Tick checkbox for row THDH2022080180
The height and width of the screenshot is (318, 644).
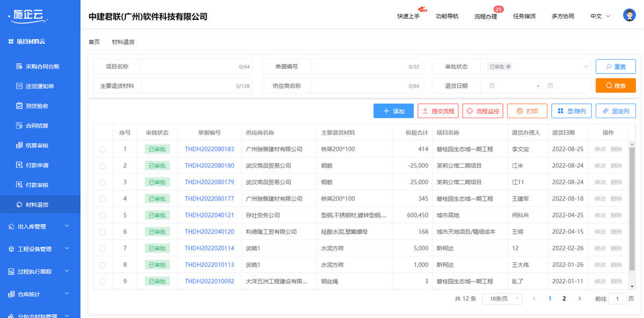click(x=102, y=166)
